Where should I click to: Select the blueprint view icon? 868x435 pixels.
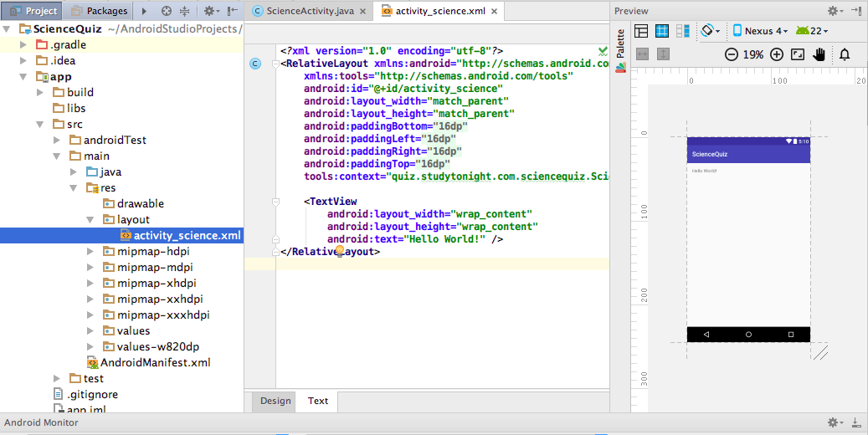coord(662,31)
